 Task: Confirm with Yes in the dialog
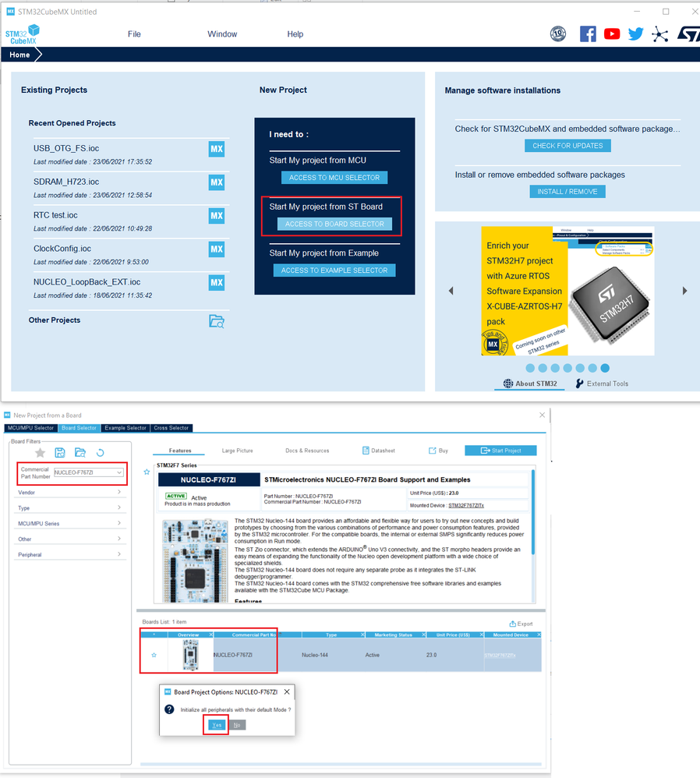(216, 725)
